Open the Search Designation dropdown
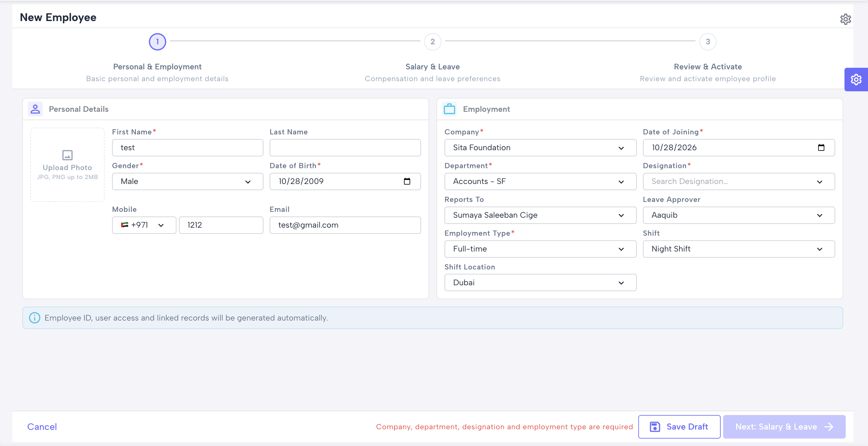The width and height of the screenshot is (868, 446). click(x=739, y=181)
